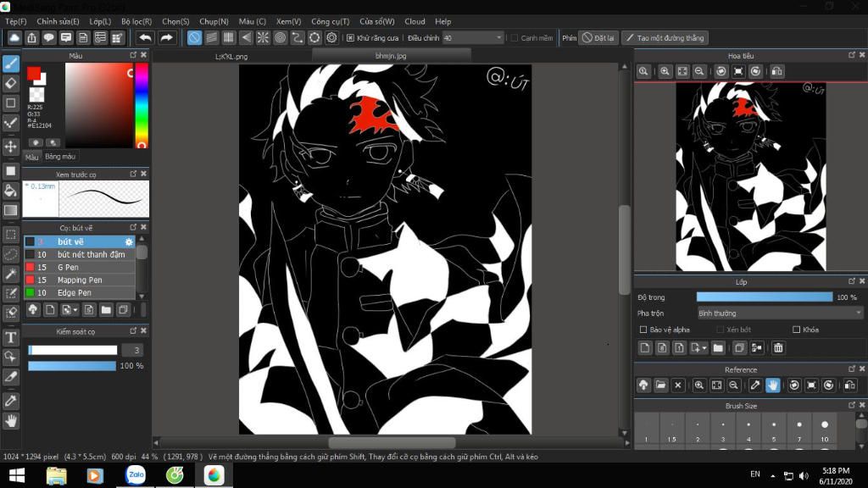
Task: Select the Move tool
Action: pos(10,147)
